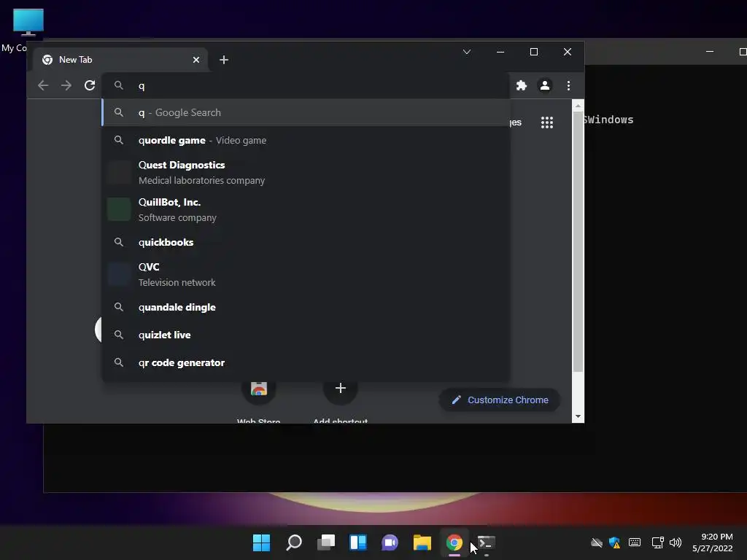Click the Chrome forward arrow
This screenshot has width=747, height=560.
pos(66,85)
